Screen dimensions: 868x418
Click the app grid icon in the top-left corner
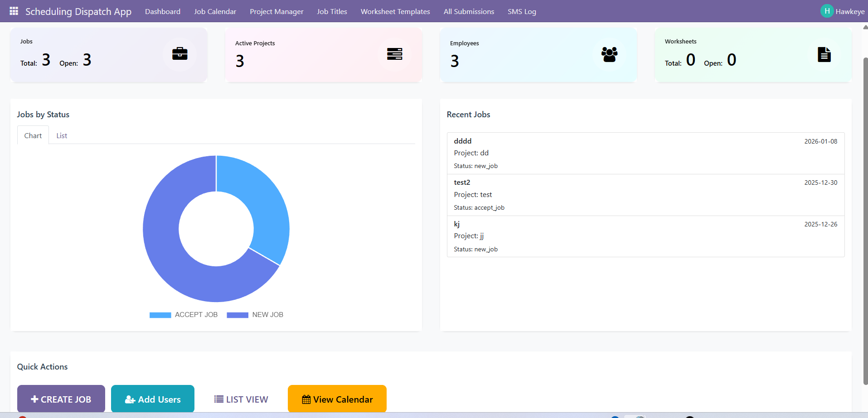14,11
